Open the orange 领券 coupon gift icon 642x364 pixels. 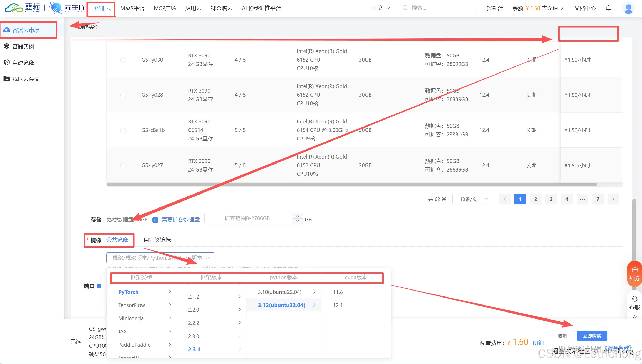tap(634, 270)
